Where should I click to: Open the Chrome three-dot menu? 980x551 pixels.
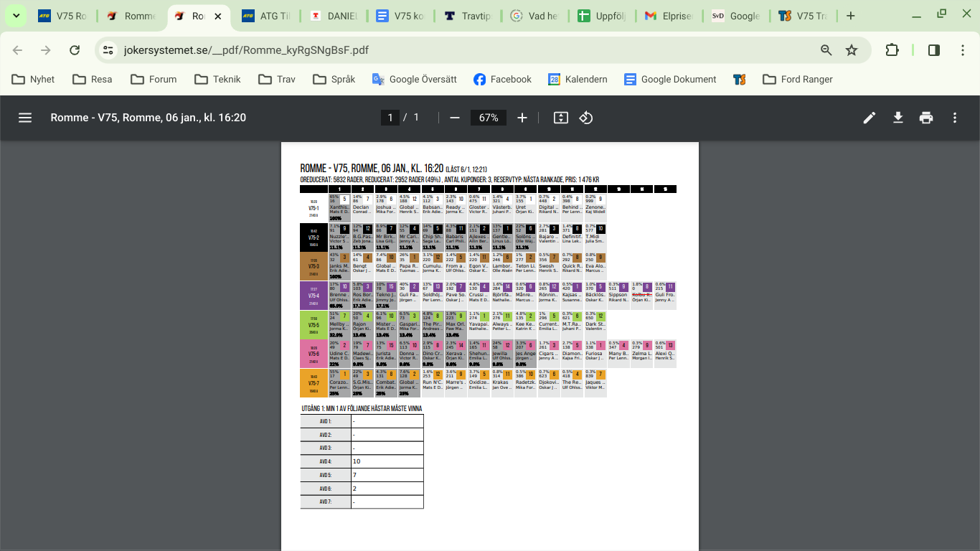click(963, 50)
